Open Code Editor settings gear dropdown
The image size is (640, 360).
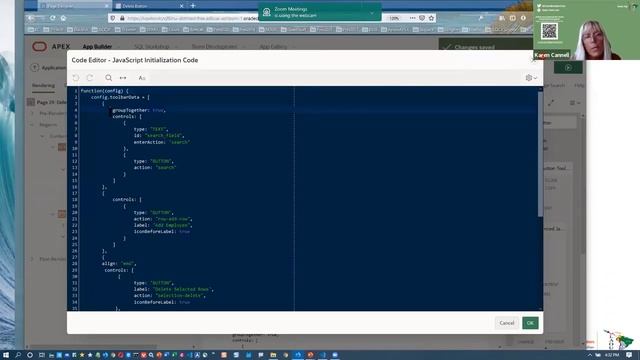[x=531, y=78]
